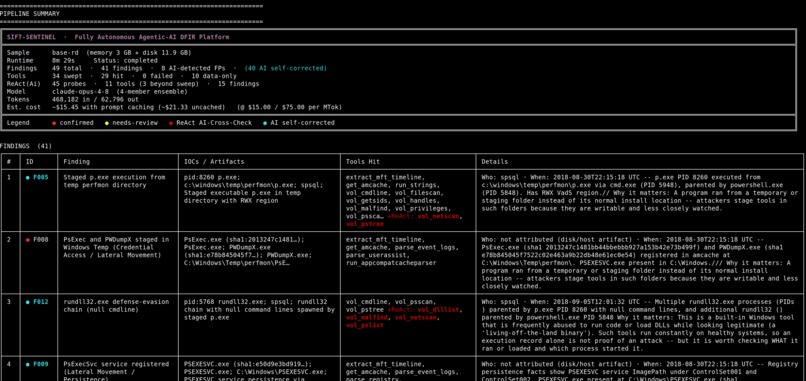
Task: Select finding ID 'F005'
Action: tap(41, 177)
